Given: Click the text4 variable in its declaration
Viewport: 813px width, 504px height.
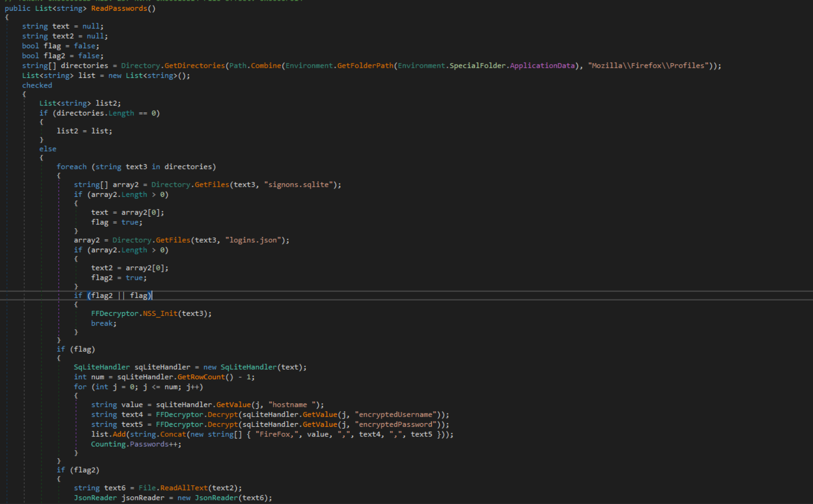Looking at the screenshot, I should click(x=132, y=415).
